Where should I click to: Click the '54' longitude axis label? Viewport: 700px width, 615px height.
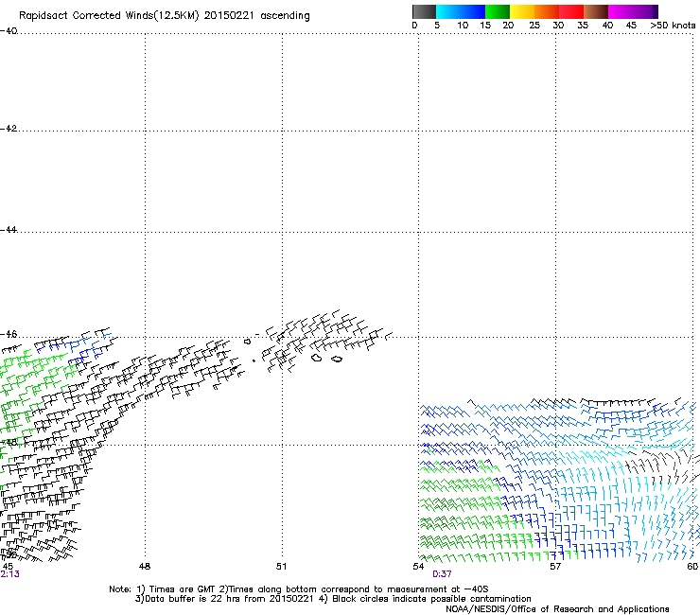[418, 567]
